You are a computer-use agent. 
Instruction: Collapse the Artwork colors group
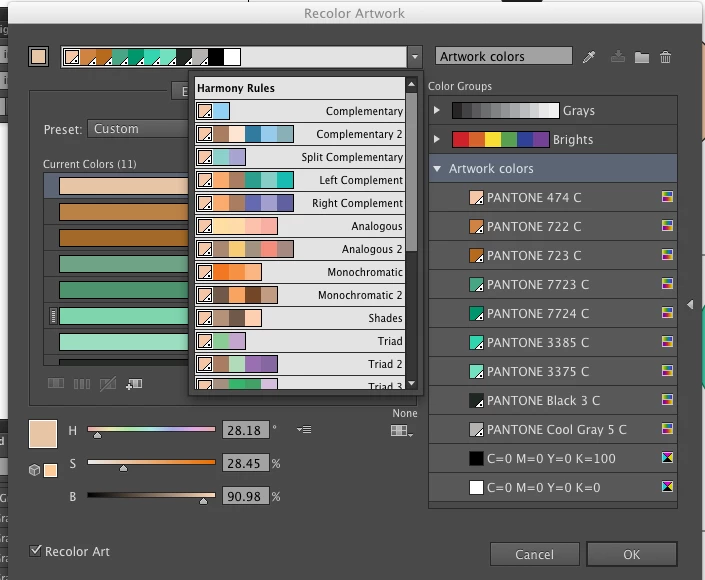click(437, 169)
